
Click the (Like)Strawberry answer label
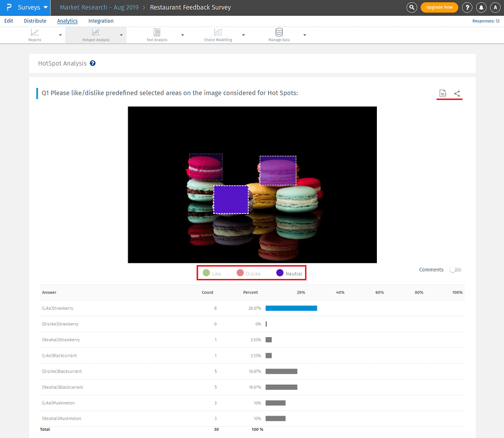tap(58, 308)
